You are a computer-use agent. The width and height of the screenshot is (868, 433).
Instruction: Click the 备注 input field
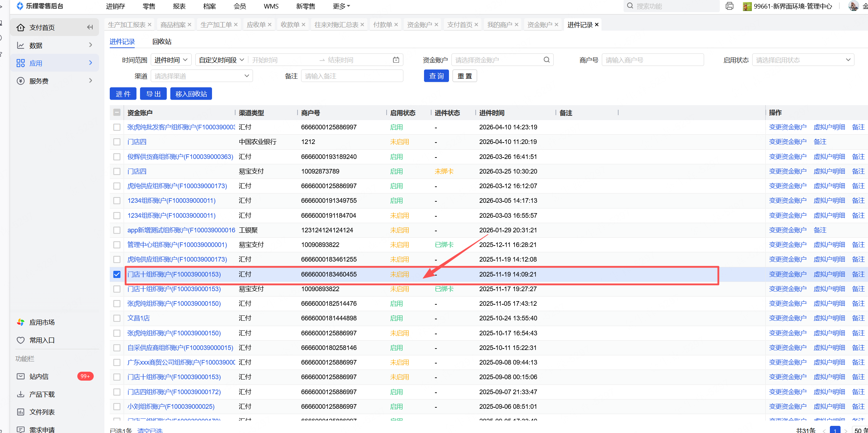point(352,76)
